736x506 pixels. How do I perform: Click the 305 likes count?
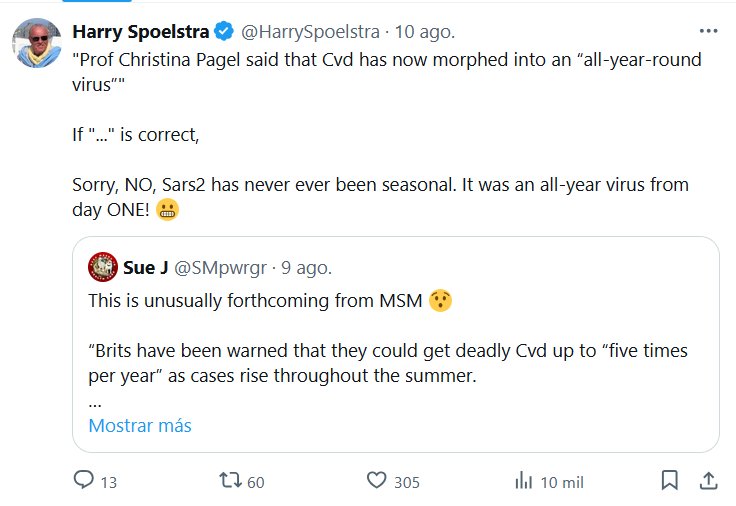pyautogui.click(x=406, y=482)
